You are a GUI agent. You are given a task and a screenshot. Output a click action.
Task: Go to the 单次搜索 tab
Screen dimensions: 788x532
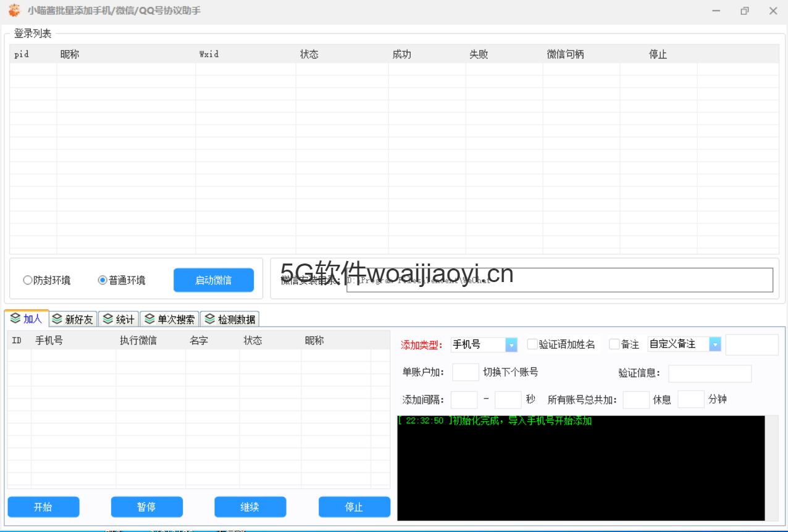coord(170,319)
